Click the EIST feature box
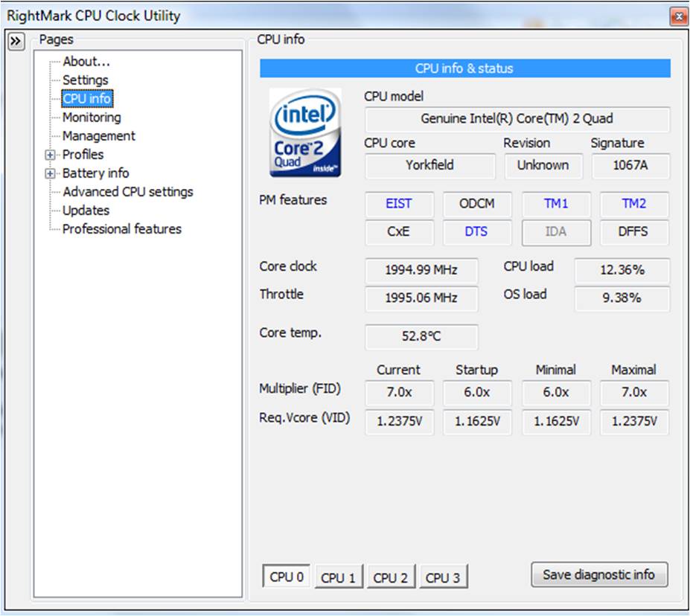690x616 pixels. 399,204
